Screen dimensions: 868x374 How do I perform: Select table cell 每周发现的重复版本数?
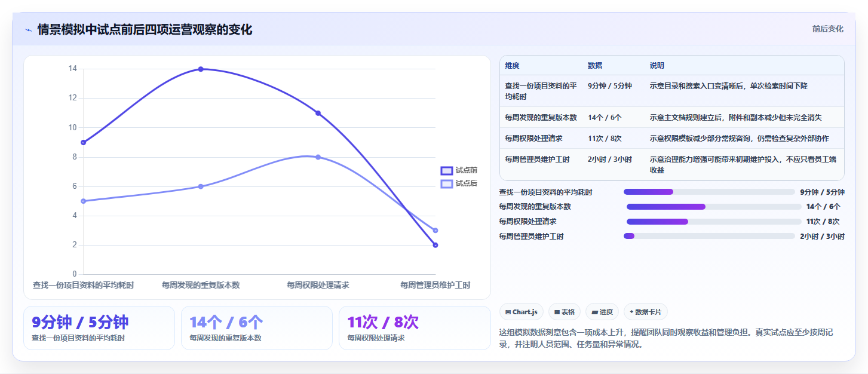point(541,117)
